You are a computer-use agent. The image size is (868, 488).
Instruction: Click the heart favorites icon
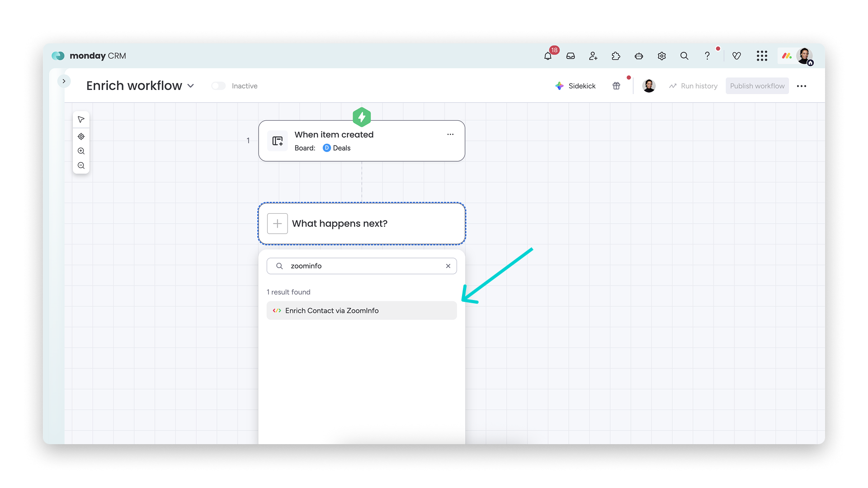click(736, 56)
